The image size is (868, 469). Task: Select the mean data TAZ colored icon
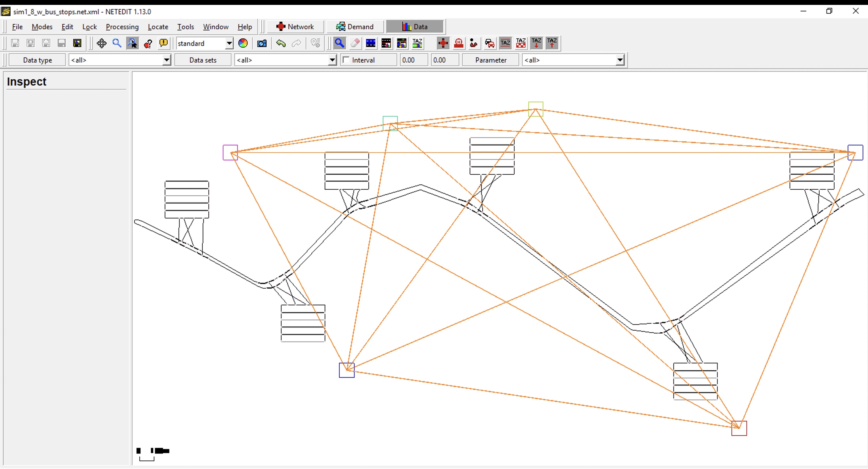pyautogui.click(x=417, y=43)
